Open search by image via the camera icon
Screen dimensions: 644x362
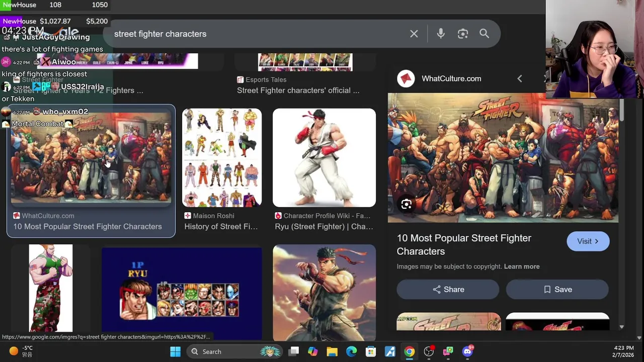click(x=463, y=34)
